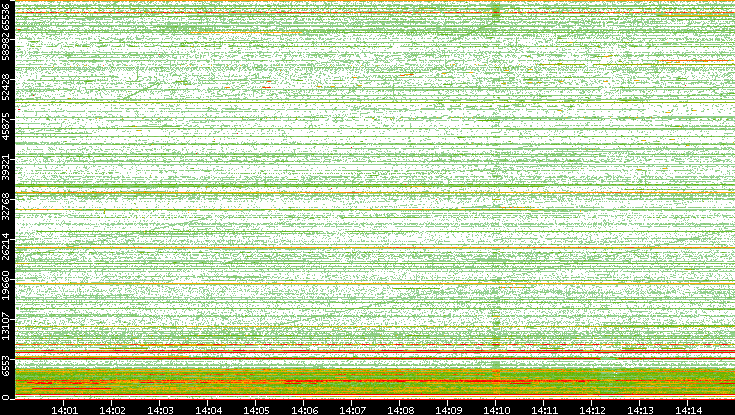Click the 14:12 axis label
This screenshot has width=735, height=415.
592,411
